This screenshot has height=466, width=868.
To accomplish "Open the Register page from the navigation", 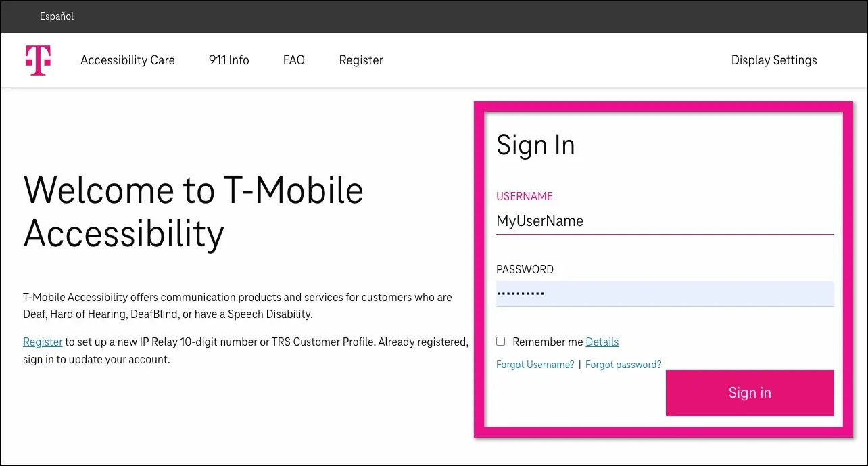I will click(x=361, y=60).
